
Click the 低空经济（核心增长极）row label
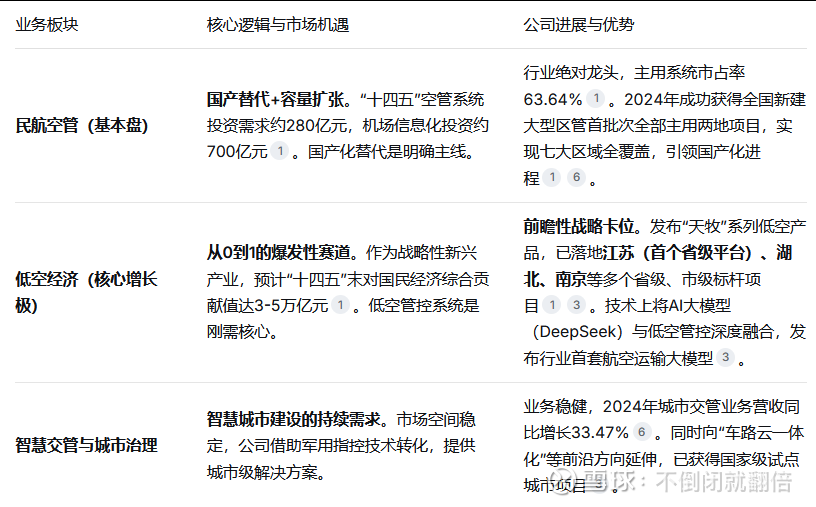86,291
